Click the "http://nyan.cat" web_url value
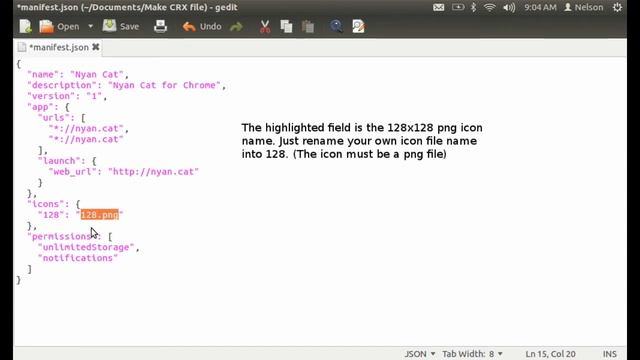 click(x=153, y=172)
